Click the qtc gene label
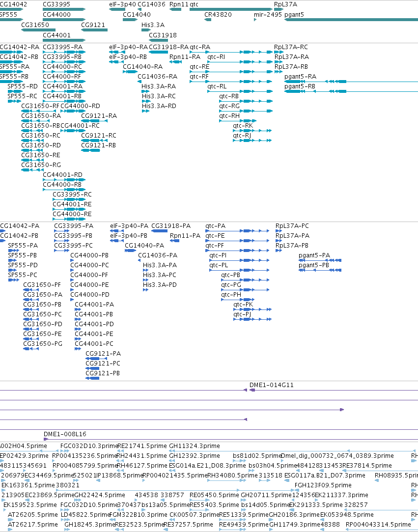The image size is (418, 532). [x=194, y=4]
